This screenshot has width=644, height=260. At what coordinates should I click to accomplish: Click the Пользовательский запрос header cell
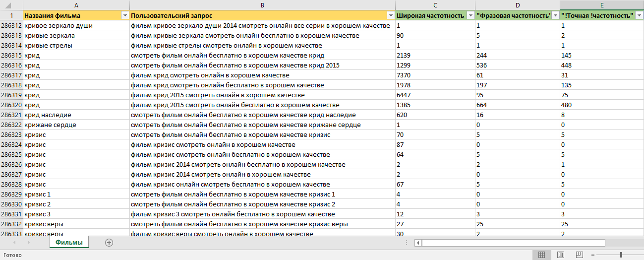pos(262,16)
